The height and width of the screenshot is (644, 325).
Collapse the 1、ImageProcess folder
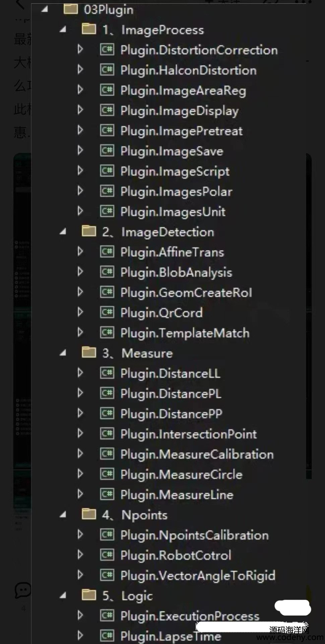click(63, 30)
